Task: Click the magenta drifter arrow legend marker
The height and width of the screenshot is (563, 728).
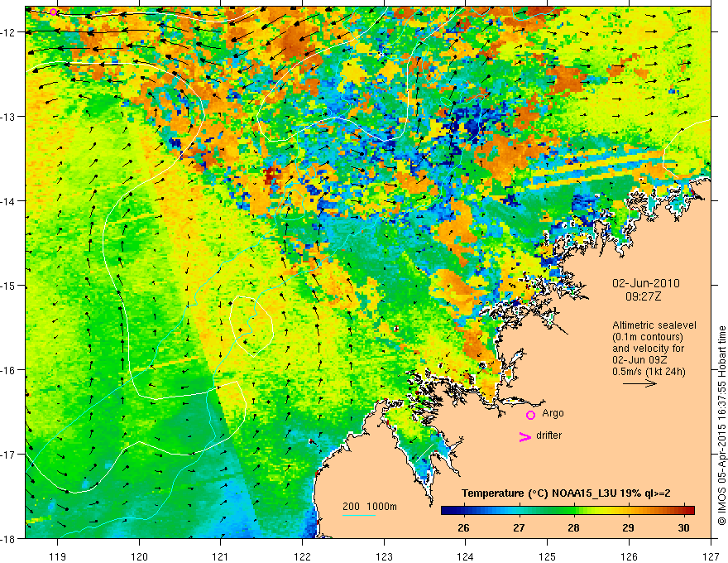Action: 524,436
